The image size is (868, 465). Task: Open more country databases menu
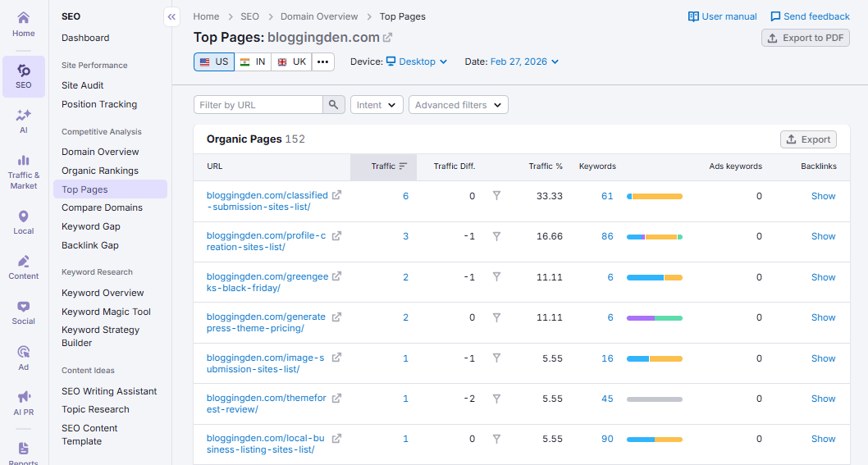pyautogui.click(x=323, y=62)
